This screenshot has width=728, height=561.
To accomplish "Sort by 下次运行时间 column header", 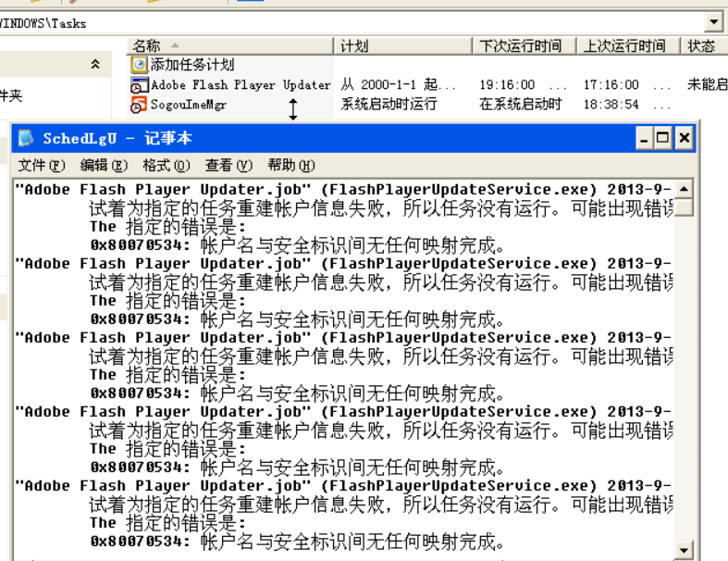I will [524, 46].
